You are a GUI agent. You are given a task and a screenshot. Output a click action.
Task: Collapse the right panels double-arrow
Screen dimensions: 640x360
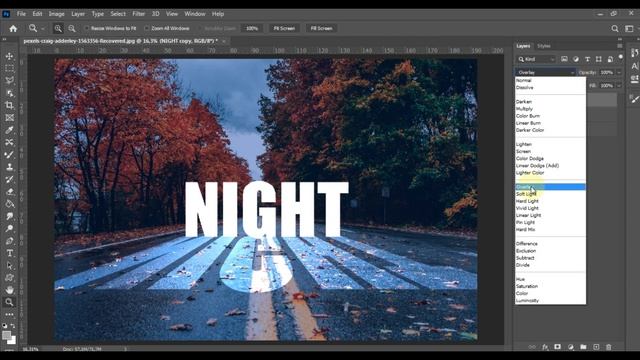pos(620,39)
